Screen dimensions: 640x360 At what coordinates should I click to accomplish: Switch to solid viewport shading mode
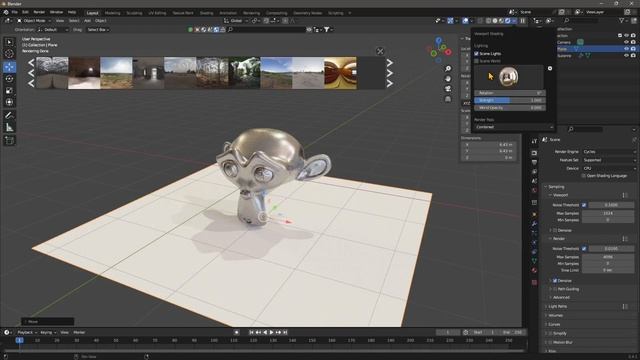[495, 20]
